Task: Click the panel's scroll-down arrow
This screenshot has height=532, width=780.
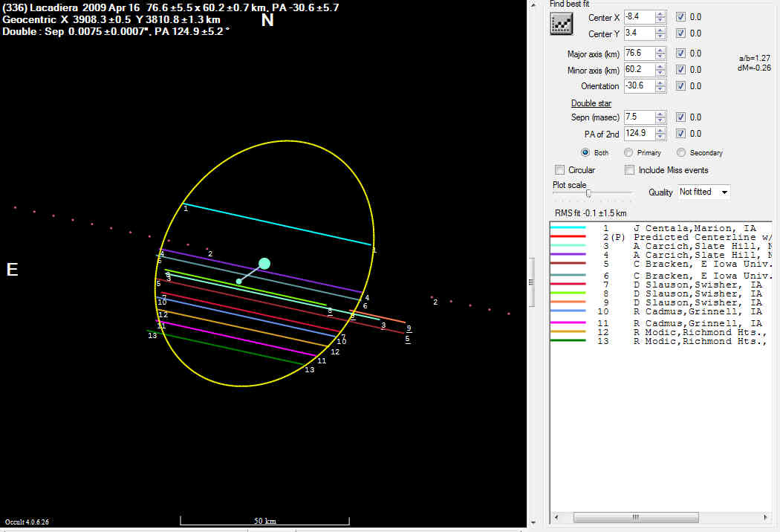Action: (533, 522)
